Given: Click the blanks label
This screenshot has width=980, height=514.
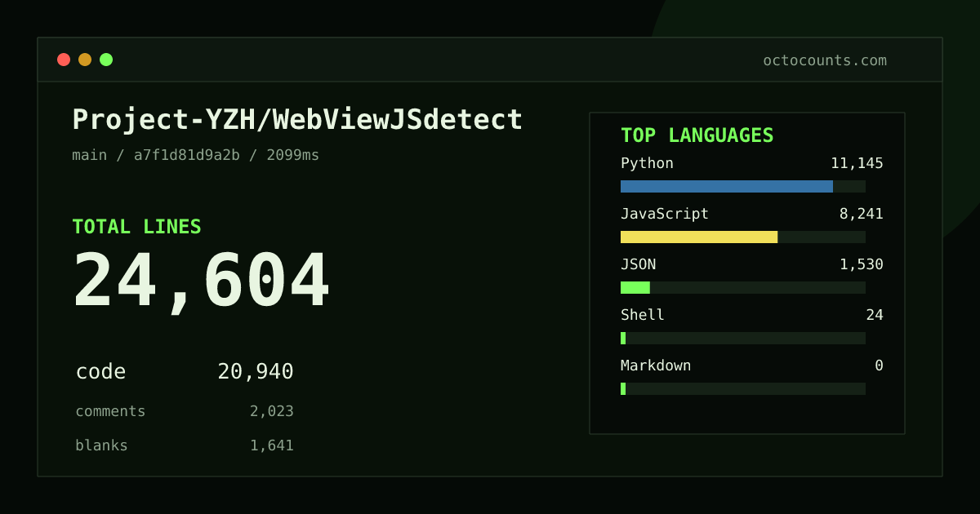Looking at the screenshot, I should point(101,445).
